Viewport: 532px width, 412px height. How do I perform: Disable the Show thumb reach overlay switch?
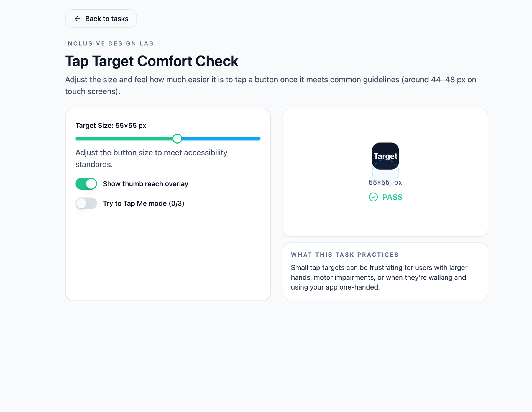86,184
